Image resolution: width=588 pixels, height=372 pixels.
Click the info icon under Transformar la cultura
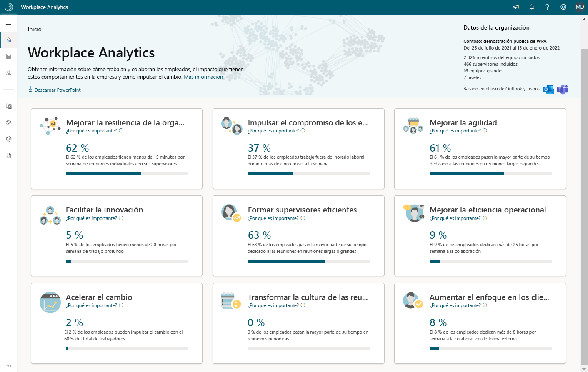coord(303,305)
